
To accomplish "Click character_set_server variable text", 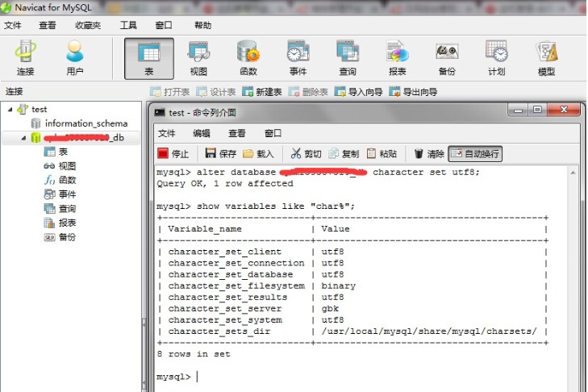I will click(x=224, y=309).
